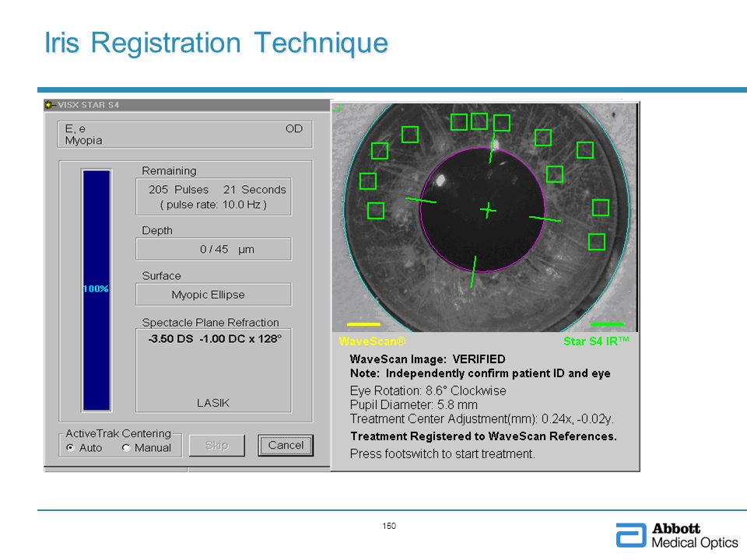Click 'Press footswitch to start treatment.' message
Screen dimensions: 747x560
(443, 453)
